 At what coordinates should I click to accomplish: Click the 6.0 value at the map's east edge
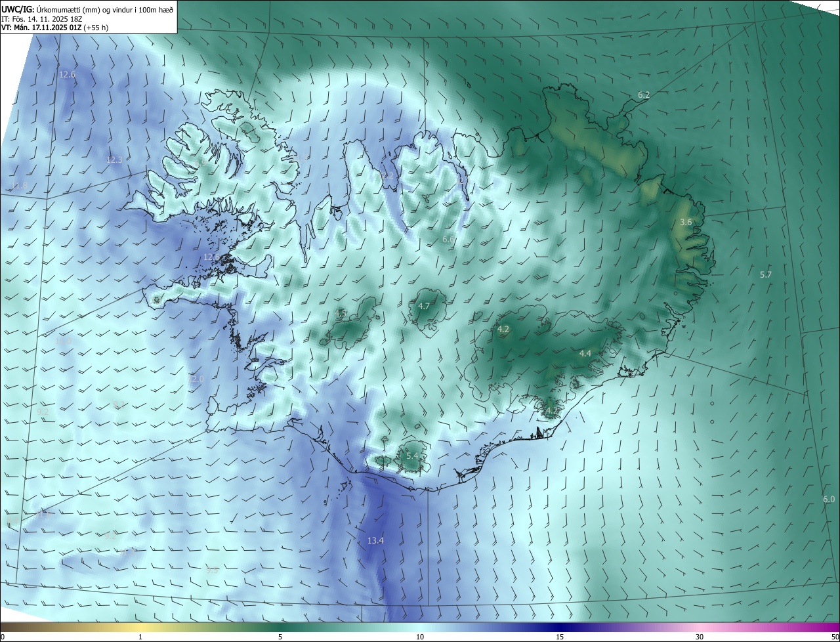pyautogui.click(x=829, y=500)
